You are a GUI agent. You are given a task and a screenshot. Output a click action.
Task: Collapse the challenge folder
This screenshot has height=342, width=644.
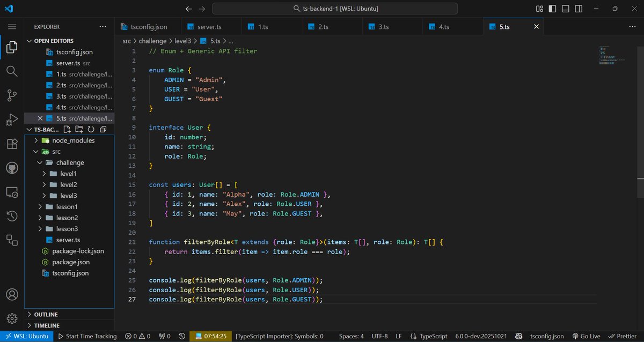(69, 162)
